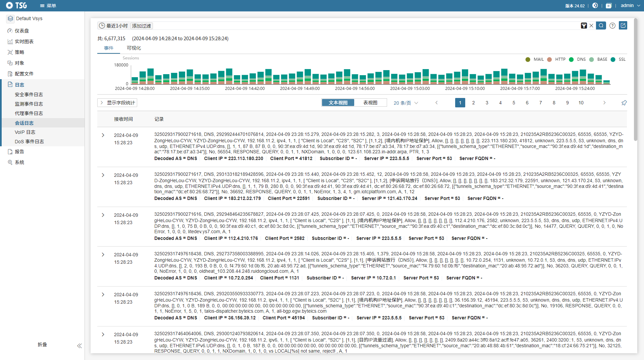
Task: Pin the log view with the pin icon
Action: pyautogui.click(x=624, y=103)
